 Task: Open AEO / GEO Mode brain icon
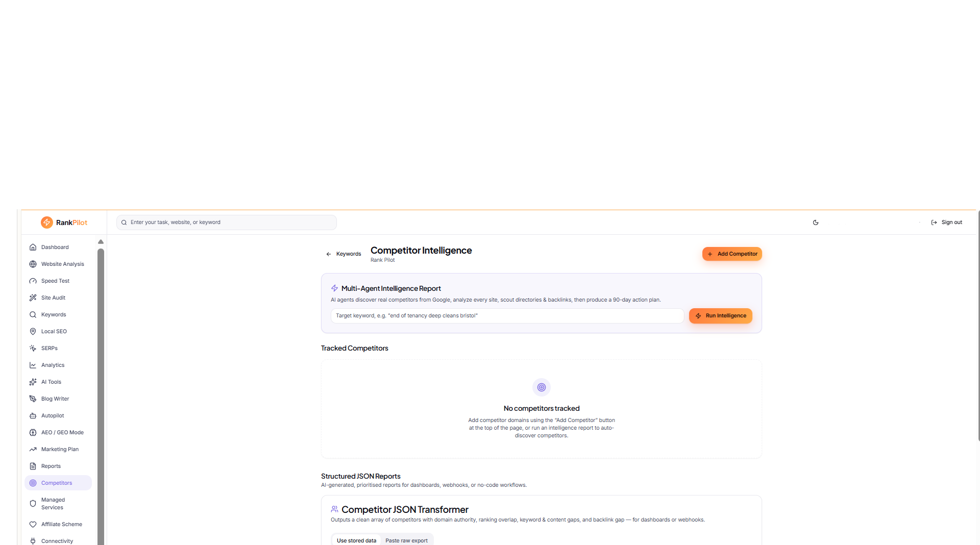click(x=33, y=432)
